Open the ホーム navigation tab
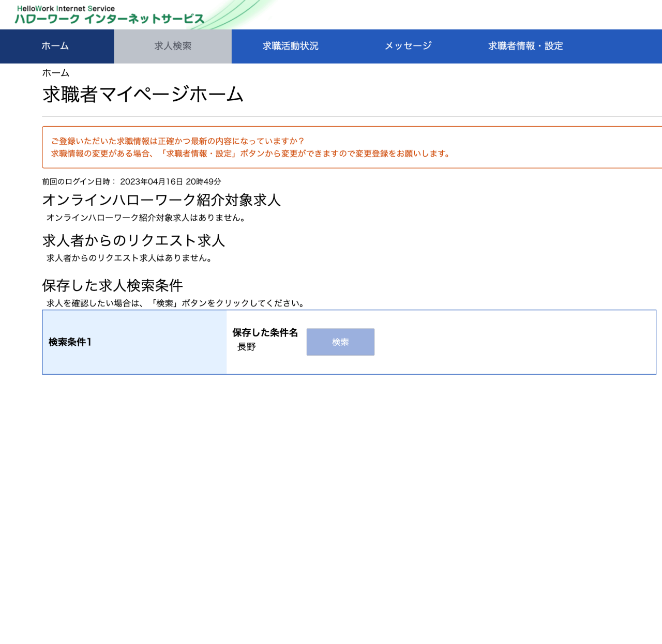Viewport: 662px width, 644px height. pyautogui.click(x=55, y=46)
